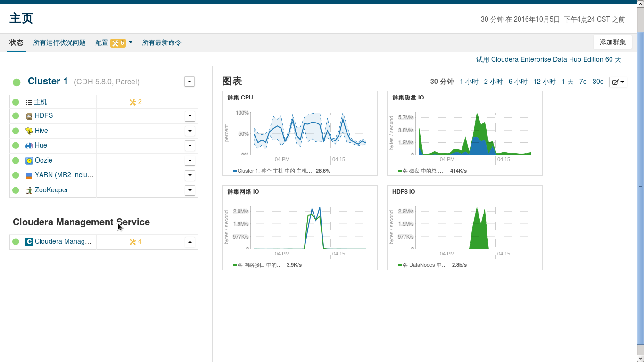Open the chart edit pencil dropdown
Viewport: 644px width, 362px height.
(x=618, y=82)
